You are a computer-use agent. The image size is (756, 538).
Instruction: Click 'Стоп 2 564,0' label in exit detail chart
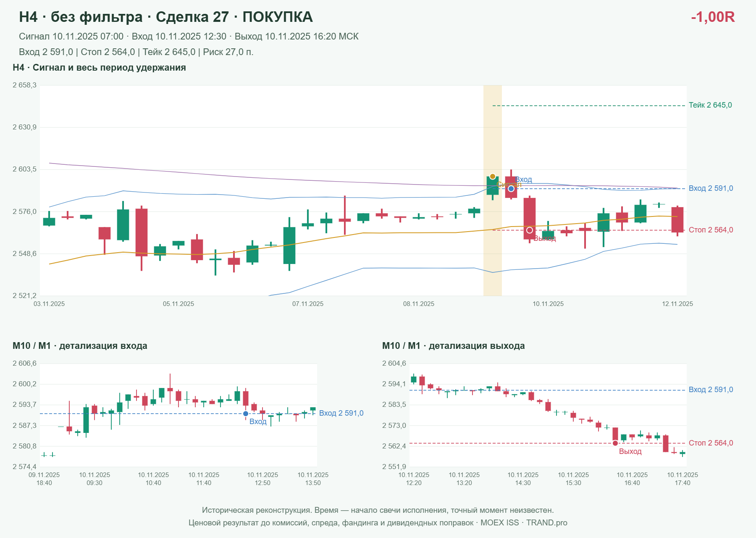[x=711, y=443]
